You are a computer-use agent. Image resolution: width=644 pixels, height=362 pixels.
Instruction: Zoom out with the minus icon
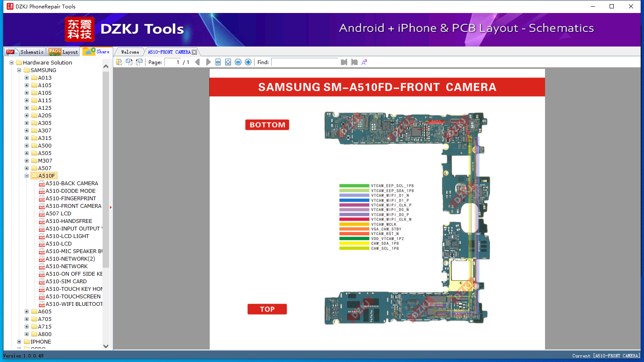point(238,62)
